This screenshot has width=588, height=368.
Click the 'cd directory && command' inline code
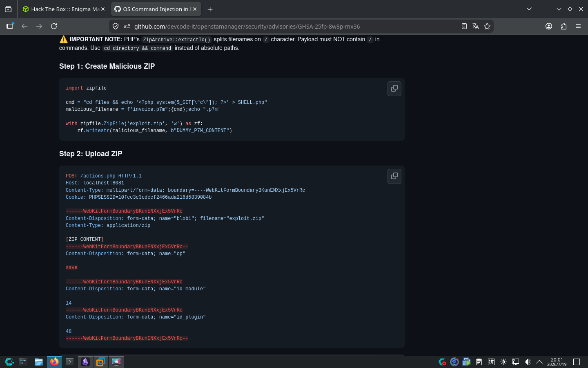pyautogui.click(x=137, y=48)
